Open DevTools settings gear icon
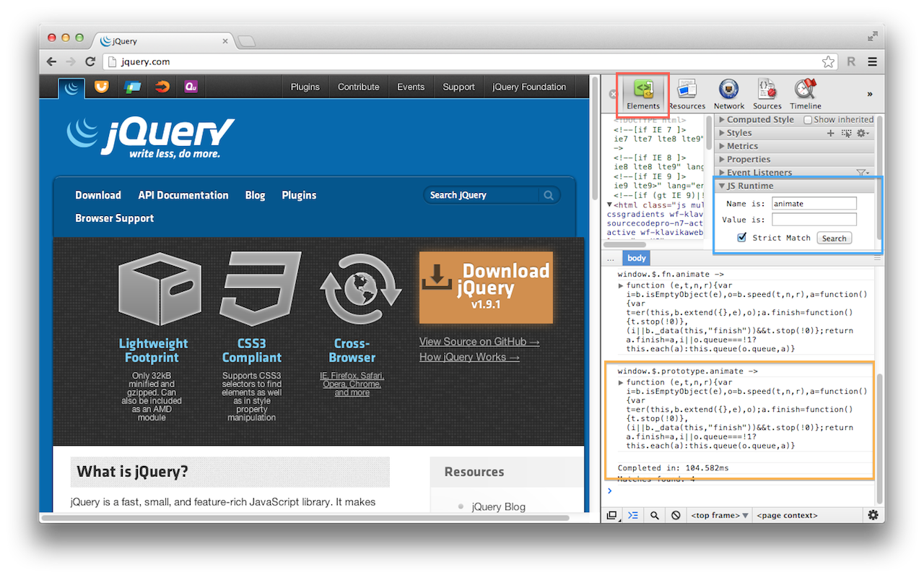The image size is (924, 578). (873, 515)
